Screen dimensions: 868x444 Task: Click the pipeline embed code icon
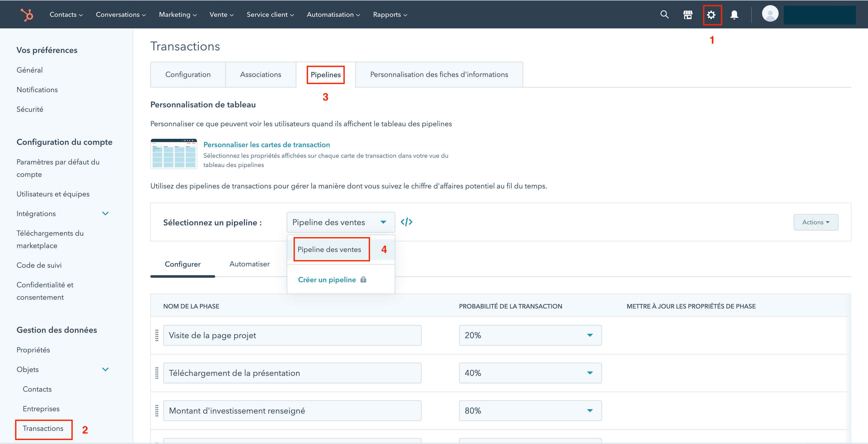[x=406, y=222]
